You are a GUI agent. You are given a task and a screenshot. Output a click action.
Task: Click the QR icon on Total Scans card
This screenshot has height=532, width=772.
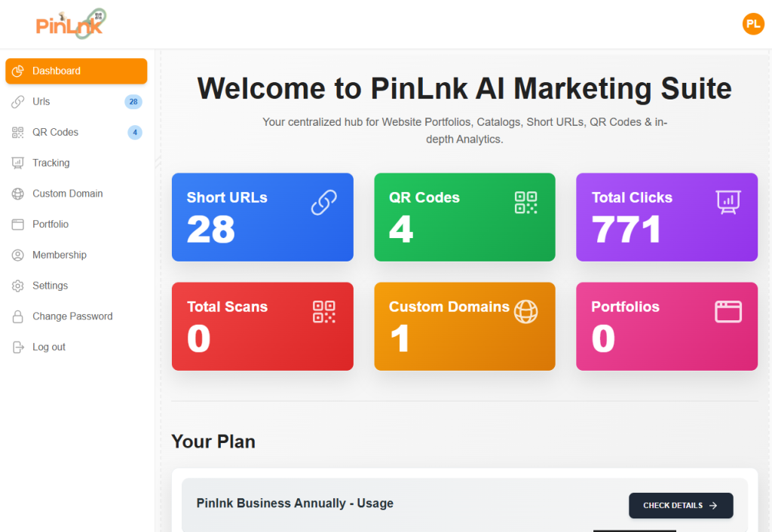[324, 311]
